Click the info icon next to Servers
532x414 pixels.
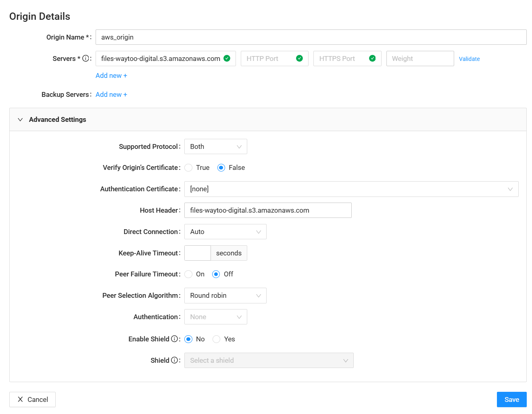86,59
